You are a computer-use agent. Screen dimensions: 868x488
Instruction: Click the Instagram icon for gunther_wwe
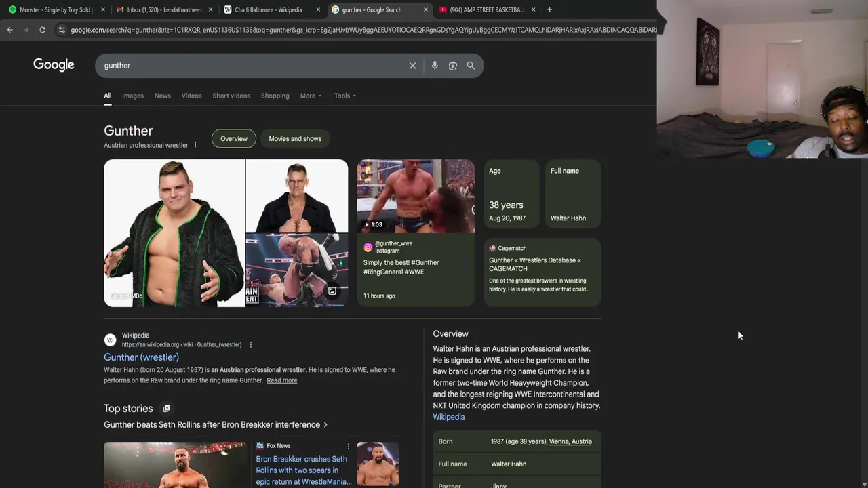(x=368, y=247)
